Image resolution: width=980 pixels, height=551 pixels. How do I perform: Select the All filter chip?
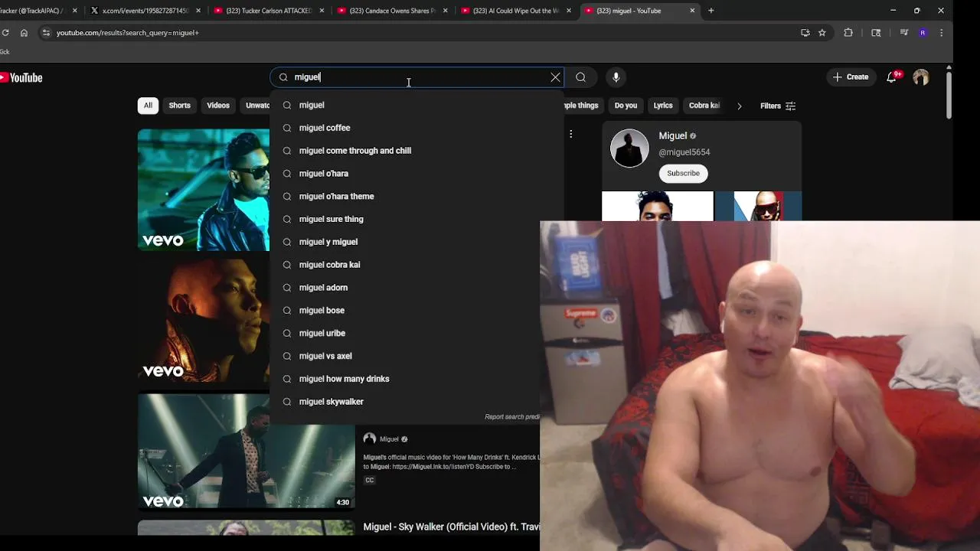(148, 106)
